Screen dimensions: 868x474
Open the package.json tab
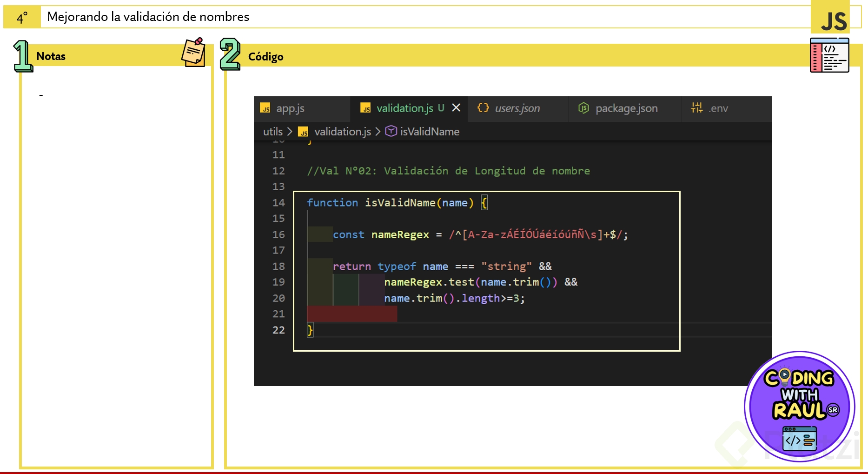tap(626, 108)
